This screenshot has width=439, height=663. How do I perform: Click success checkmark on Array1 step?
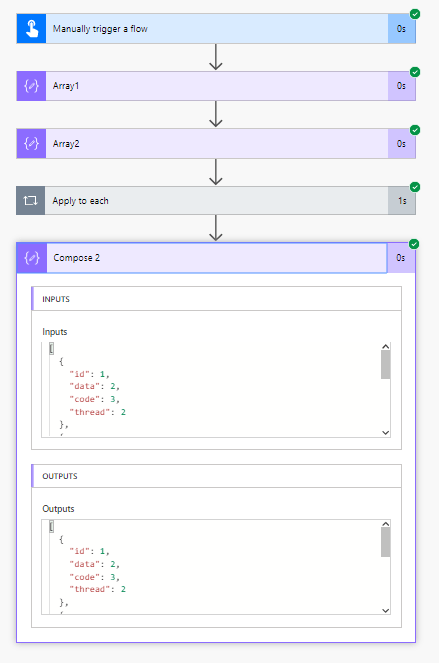(415, 72)
